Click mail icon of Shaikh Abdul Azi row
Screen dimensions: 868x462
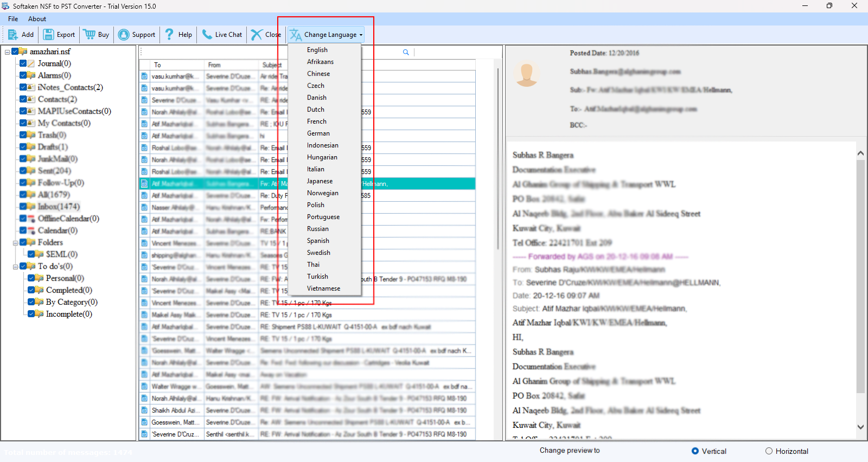(144, 410)
